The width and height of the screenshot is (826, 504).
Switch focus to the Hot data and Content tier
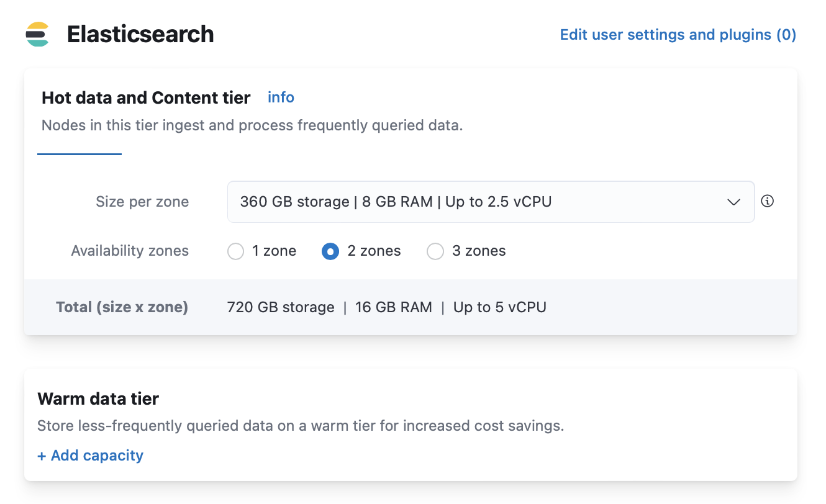pyautogui.click(x=145, y=97)
